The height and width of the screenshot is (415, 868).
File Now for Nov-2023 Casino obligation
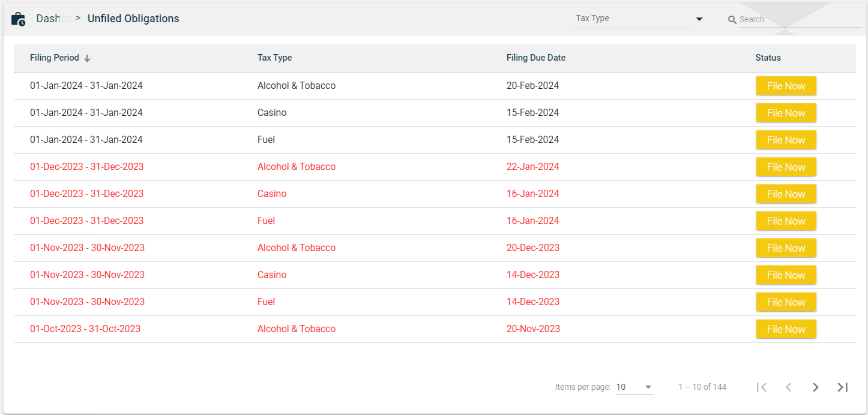(786, 275)
